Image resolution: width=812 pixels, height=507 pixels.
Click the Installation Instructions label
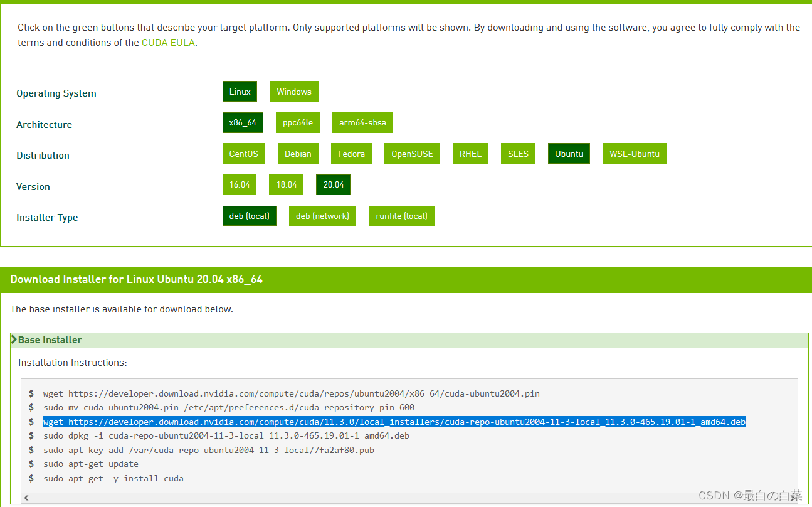73,363
